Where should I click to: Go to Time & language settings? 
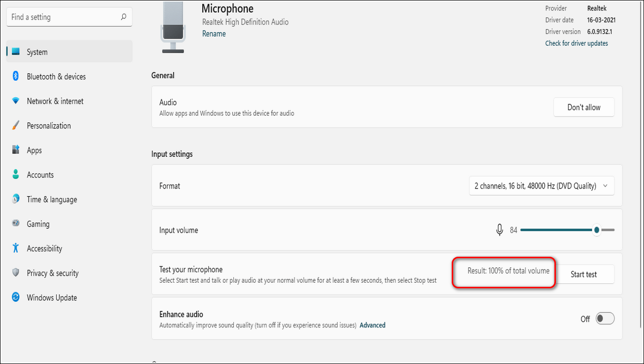52,200
